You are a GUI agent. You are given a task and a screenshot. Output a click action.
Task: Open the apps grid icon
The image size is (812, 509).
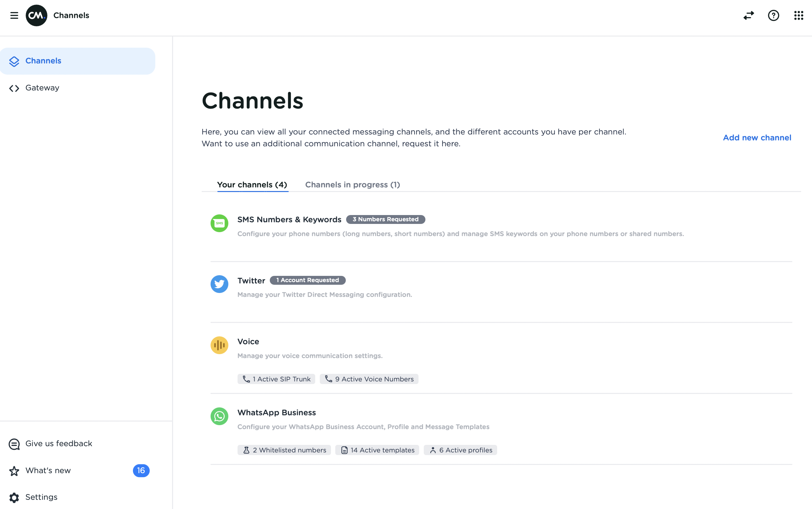[799, 15]
